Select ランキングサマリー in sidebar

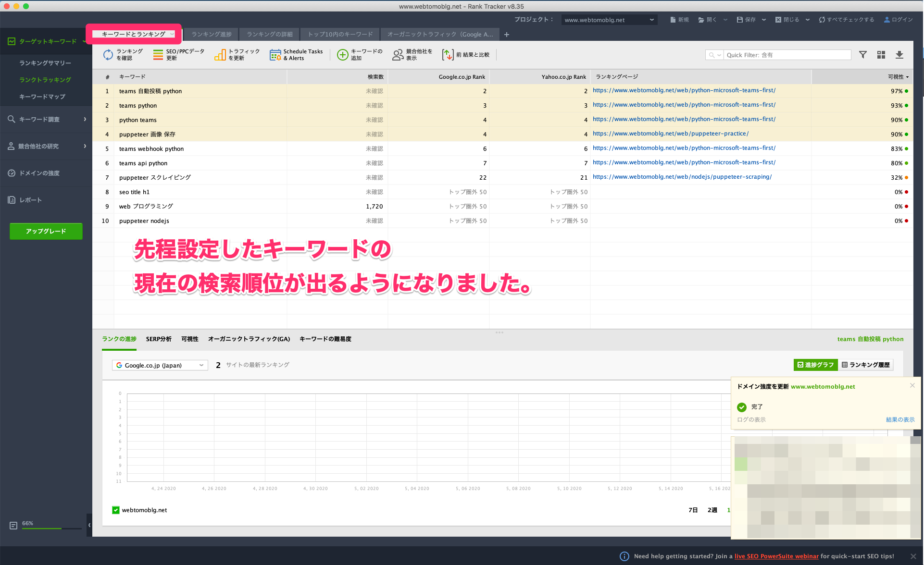[x=45, y=63]
